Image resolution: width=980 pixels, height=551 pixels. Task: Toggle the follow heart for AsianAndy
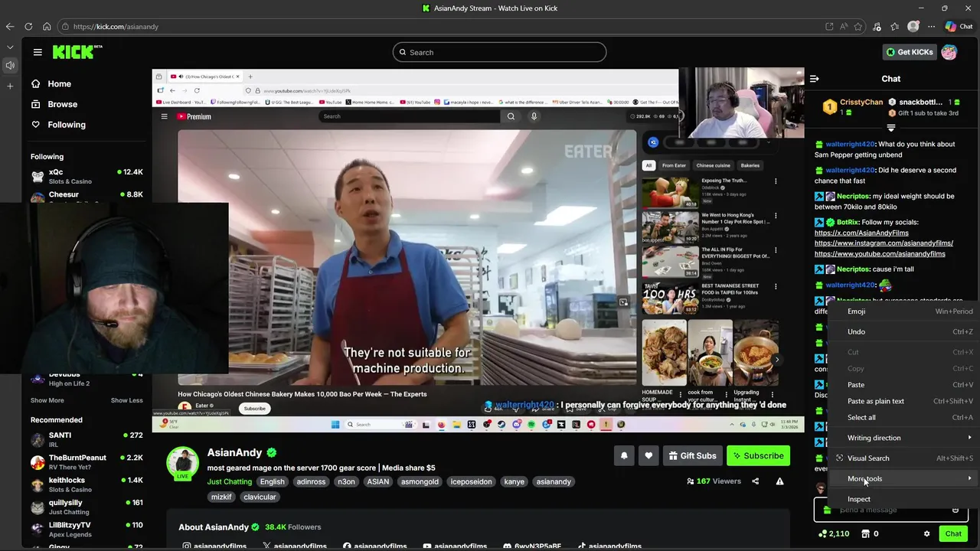[648, 455]
